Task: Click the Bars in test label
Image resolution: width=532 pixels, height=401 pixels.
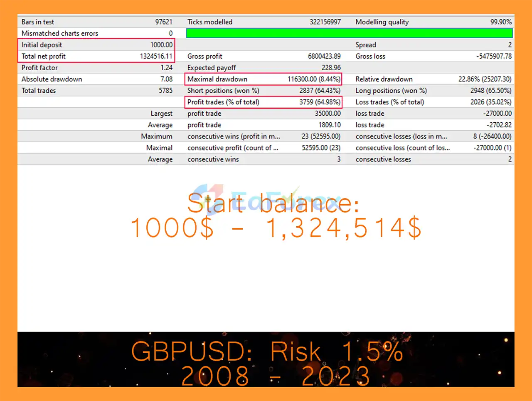Action: click(x=38, y=22)
